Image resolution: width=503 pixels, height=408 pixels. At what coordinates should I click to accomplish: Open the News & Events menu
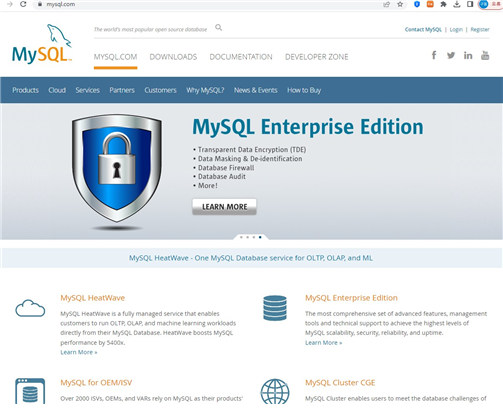tap(256, 90)
